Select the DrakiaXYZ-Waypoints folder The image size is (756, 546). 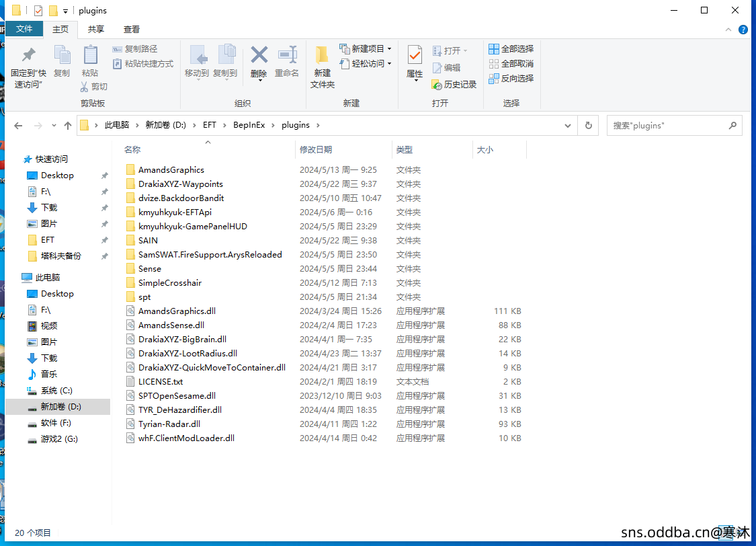(x=180, y=184)
